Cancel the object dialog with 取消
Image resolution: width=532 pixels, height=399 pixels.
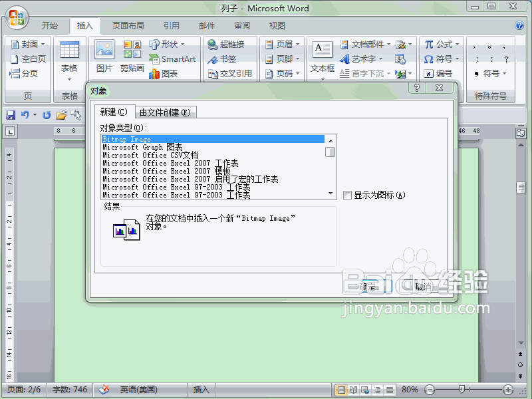(x=423, y=287)
